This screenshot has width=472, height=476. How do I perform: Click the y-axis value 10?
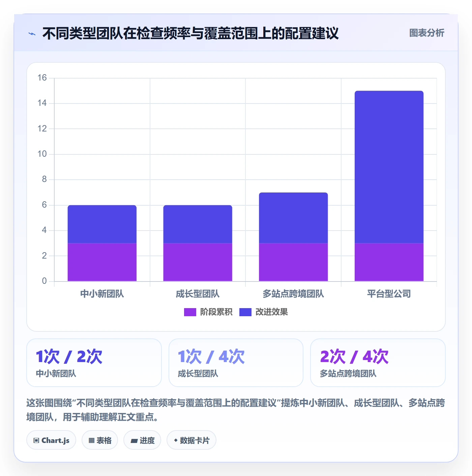[x=42, y=154]
